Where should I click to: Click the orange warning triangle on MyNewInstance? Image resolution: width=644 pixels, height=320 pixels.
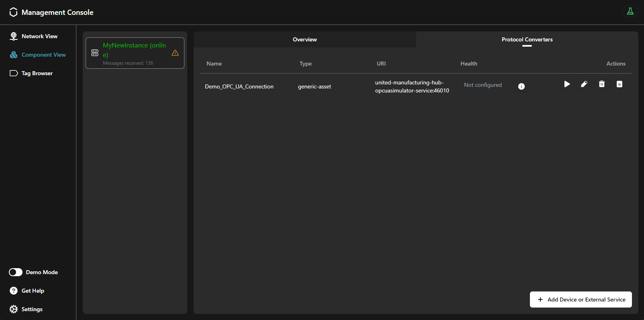175,53
